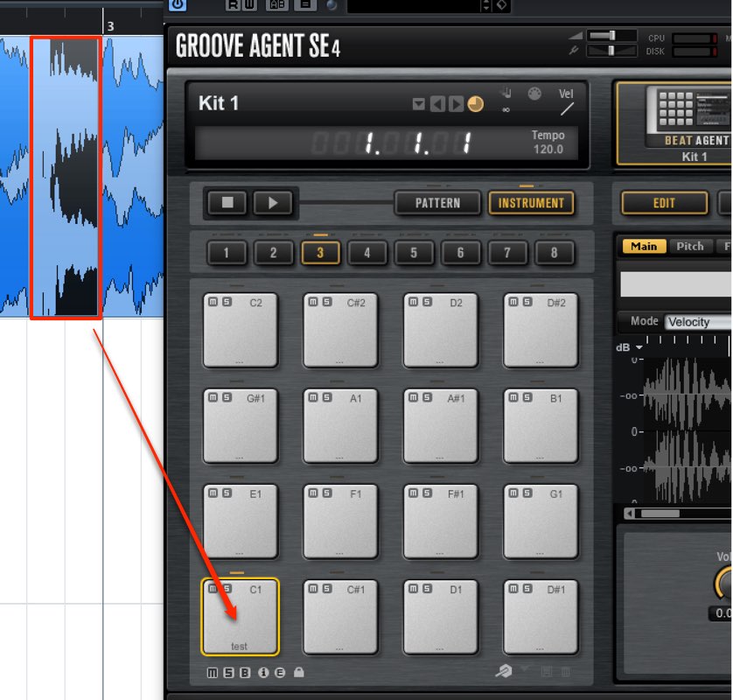Click the MIDI connector icon
733x700 pixels.
(x=534, y=94)
